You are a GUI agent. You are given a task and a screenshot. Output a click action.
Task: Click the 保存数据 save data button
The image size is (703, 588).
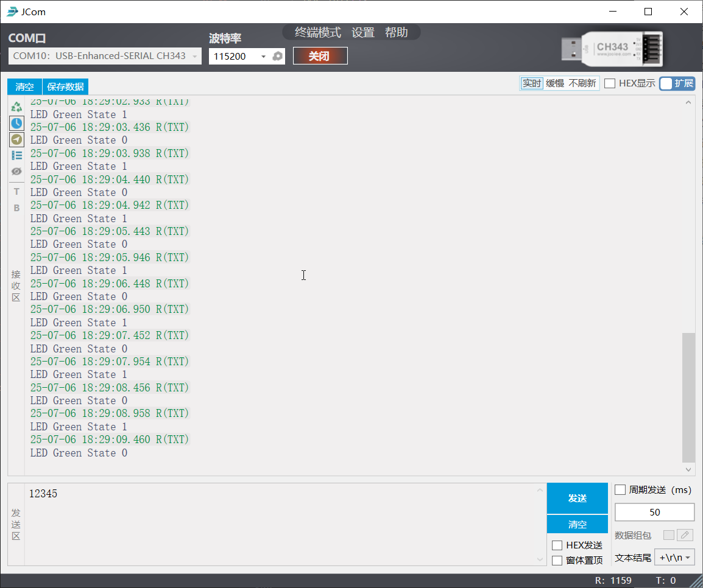[65, 86]
